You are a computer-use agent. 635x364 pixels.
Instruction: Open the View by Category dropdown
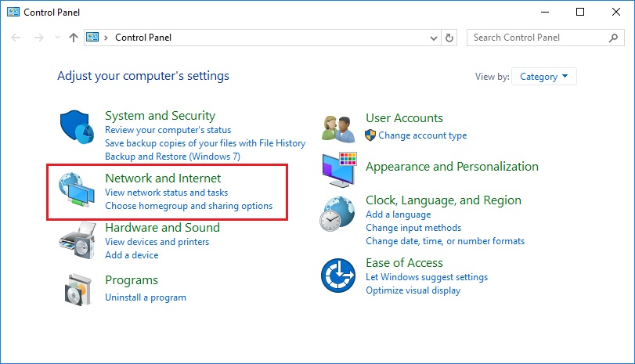click(544, 77)
